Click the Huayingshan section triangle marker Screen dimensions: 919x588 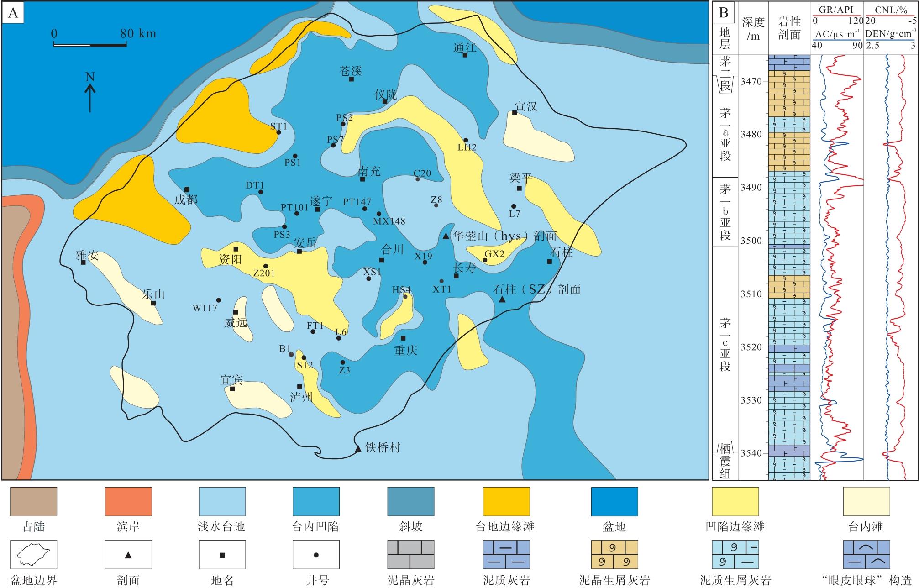pos(446,236)
